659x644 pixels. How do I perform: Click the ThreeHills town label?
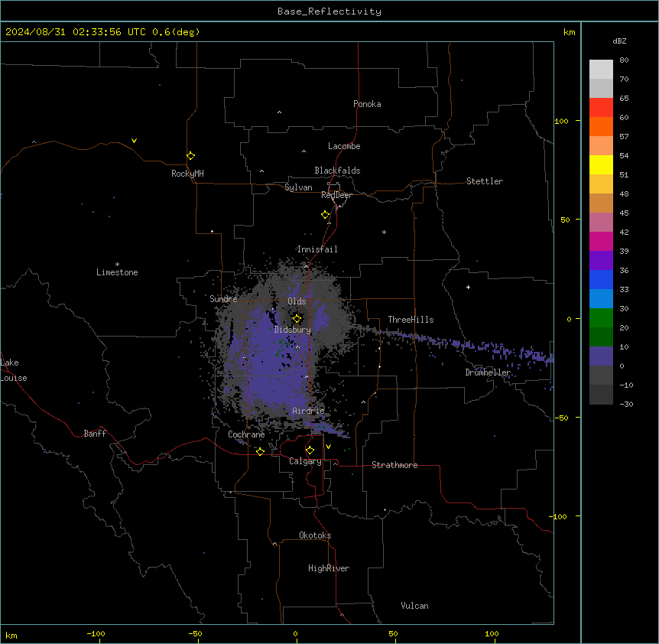[x=411, y=320]
